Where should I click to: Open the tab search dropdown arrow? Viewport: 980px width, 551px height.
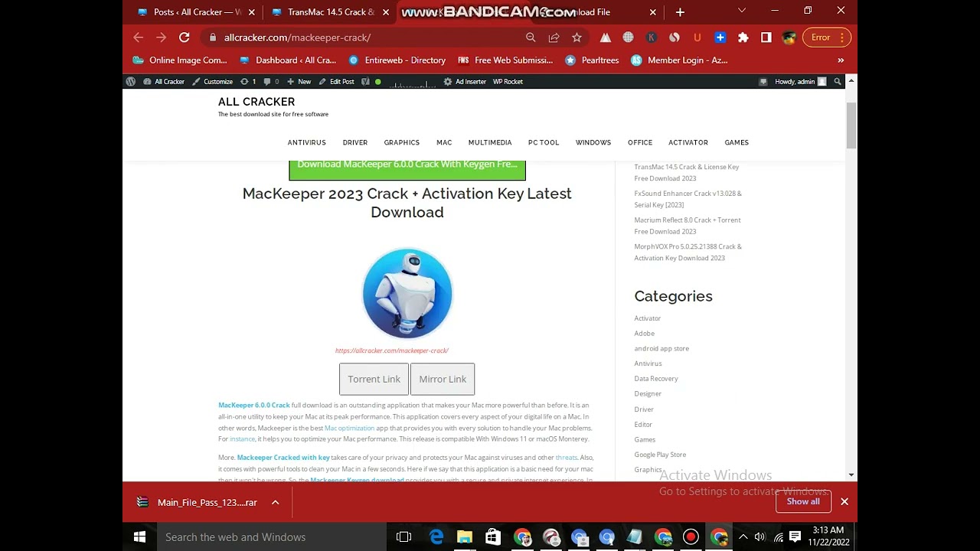pos(741,11)
